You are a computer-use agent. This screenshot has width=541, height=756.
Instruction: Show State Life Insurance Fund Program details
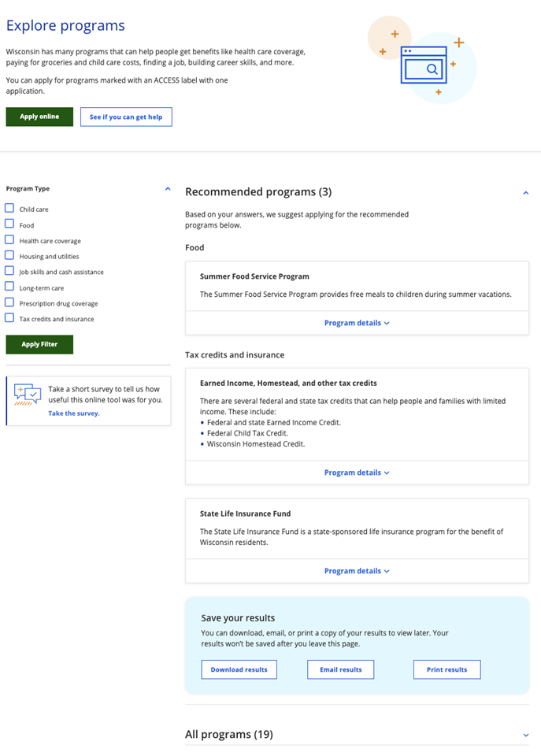357,571
